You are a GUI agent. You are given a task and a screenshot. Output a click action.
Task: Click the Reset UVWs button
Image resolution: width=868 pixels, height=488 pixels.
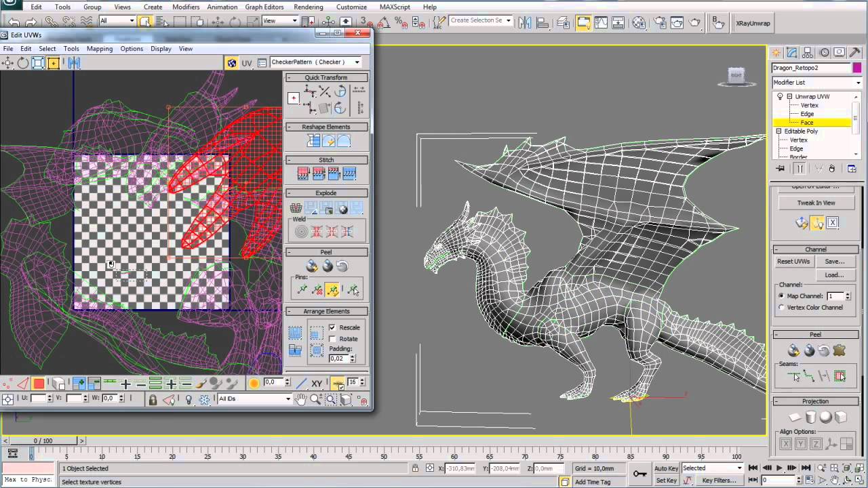pos(793,262)
